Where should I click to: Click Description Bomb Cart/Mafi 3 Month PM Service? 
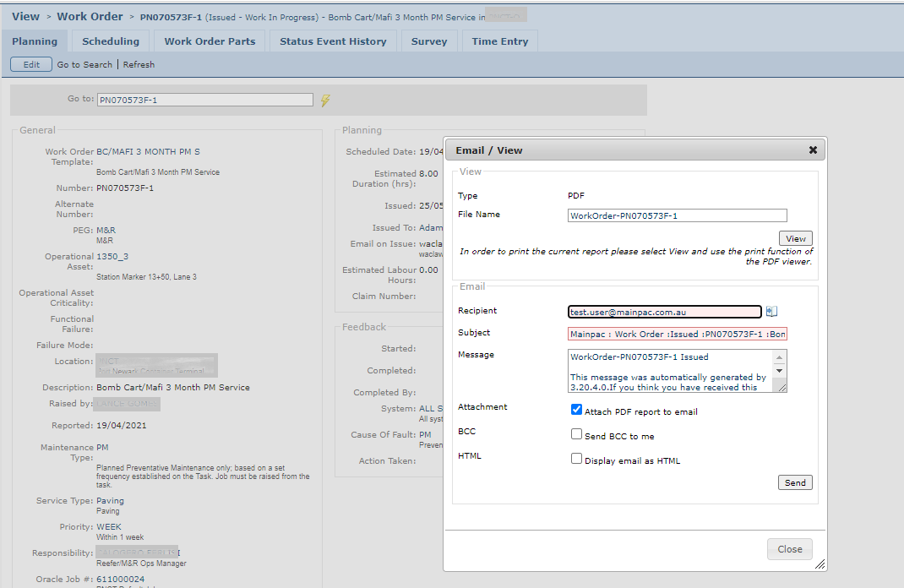point(173,388)
